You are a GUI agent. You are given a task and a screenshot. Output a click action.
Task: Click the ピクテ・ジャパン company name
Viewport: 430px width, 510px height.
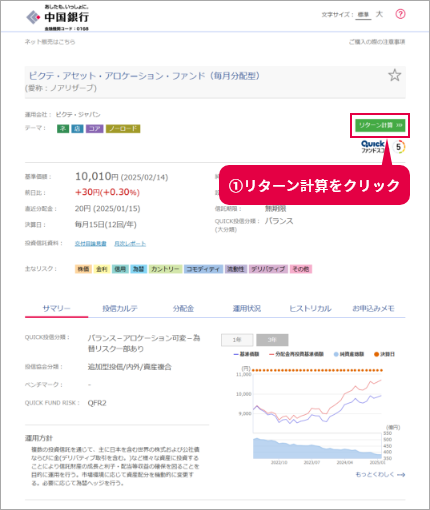pyautogui.click(x=78, y=115)
